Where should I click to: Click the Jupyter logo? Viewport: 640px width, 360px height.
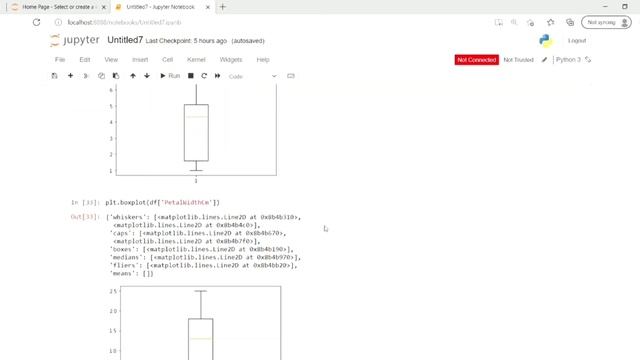(x=75, y=40)
